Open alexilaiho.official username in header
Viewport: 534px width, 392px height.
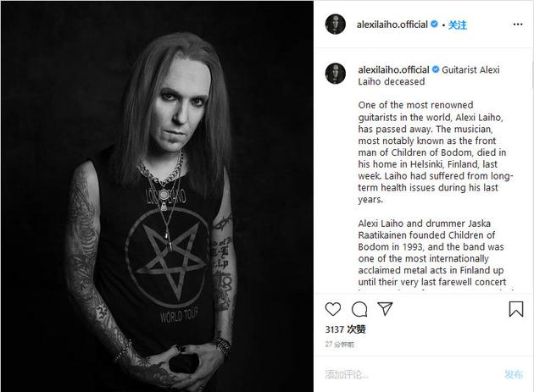[x=392, y=25]
